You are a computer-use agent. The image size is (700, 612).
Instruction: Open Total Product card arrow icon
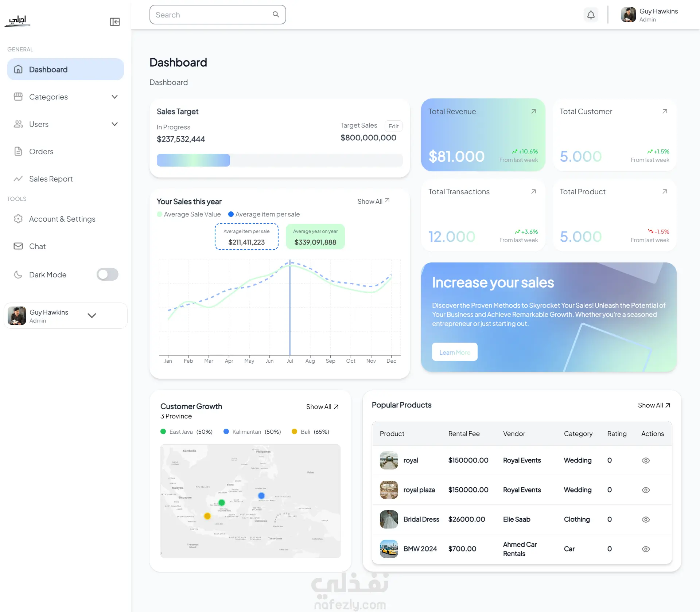tap(665, 192)
